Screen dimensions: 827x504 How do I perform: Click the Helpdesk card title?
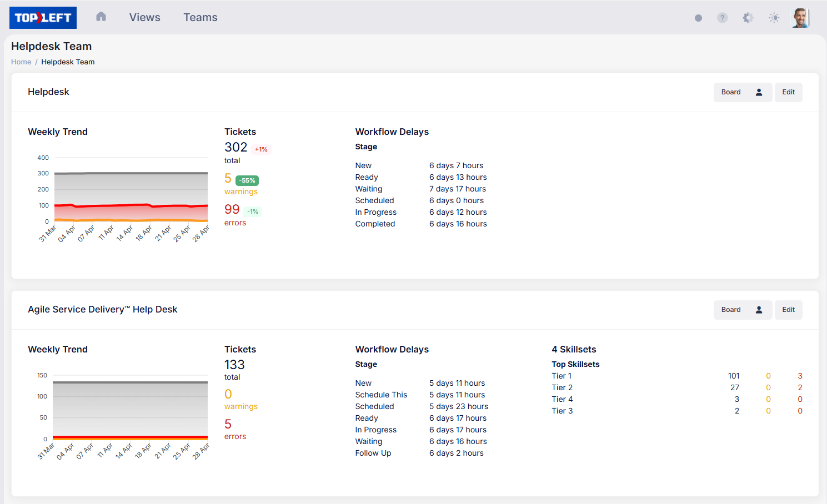point(48,92)
